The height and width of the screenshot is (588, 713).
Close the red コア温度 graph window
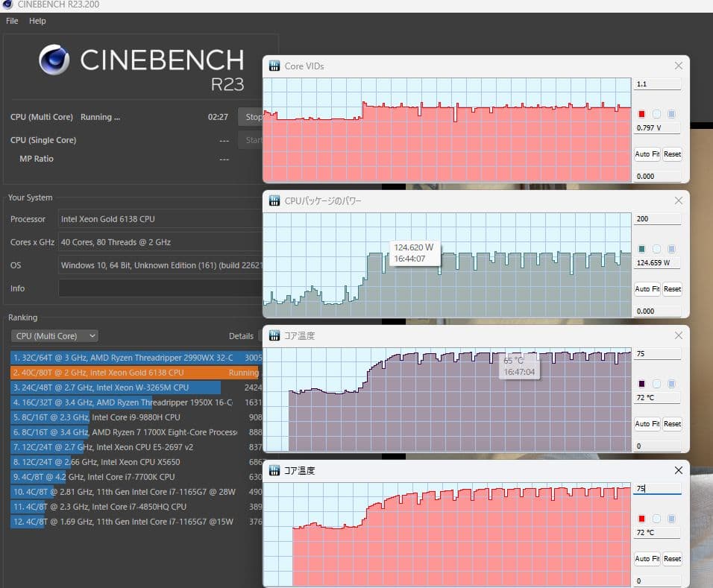(x=678, y=471)
